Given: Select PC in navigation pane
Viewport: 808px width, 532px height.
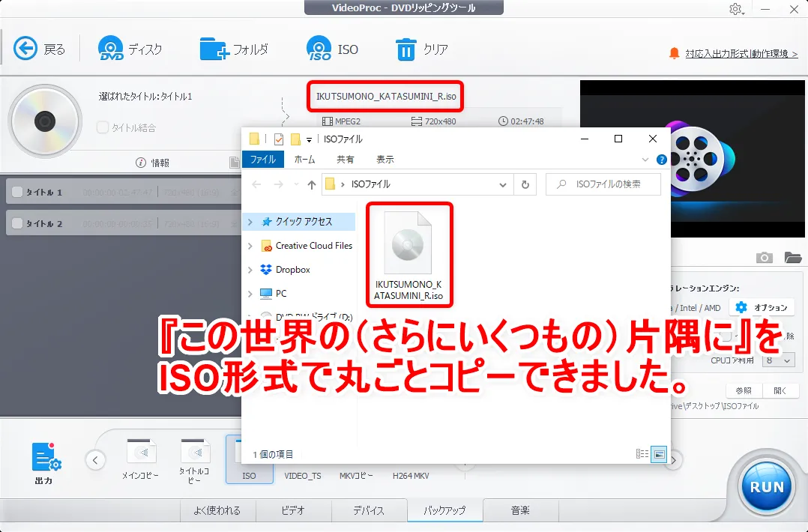Looking at the screenshot, I should 274,293.
